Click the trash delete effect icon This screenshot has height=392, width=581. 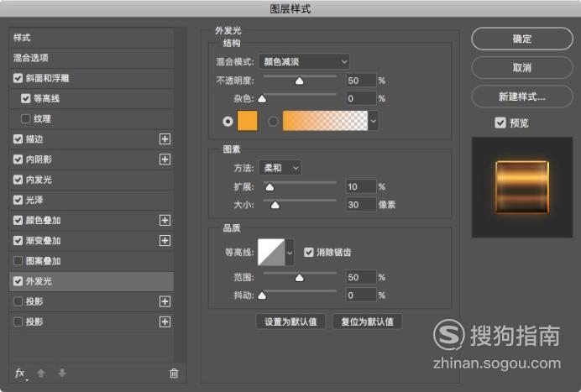(174, 373)
